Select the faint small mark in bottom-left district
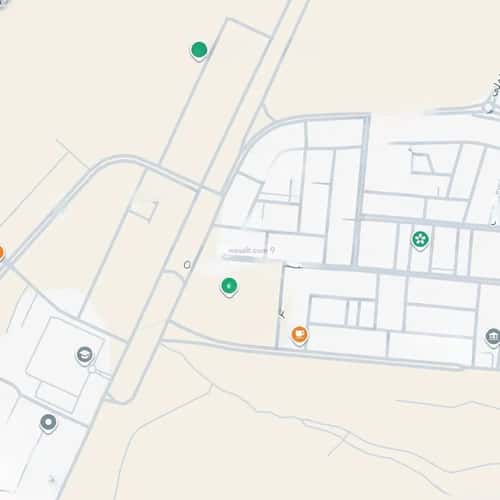The image size is (500, 500). tap(52, 479)
